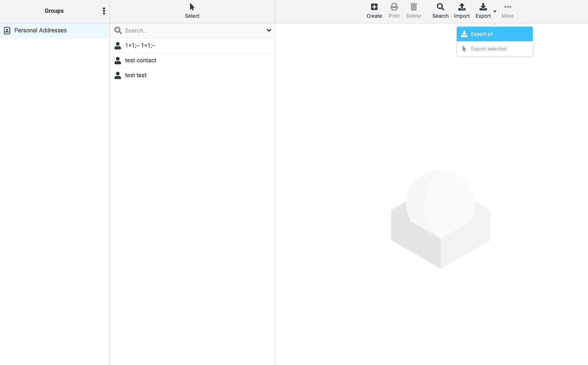The height and width of the screenshot is (365, 588).
Task: Select the Personal Addresses entry
Action: pos(41,30)
